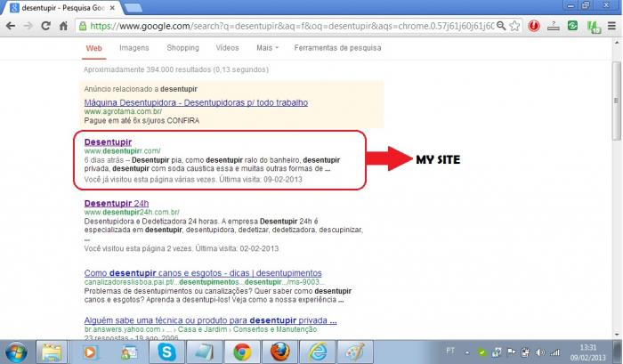Open the Máquina Desentupidora ad link
This screenshot has width=623, height=364.
(x=196, y=102)
